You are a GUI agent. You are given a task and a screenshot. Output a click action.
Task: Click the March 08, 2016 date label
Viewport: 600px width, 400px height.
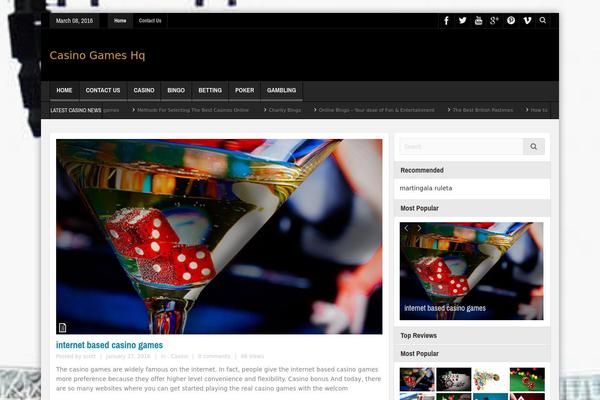pos(74,21)
